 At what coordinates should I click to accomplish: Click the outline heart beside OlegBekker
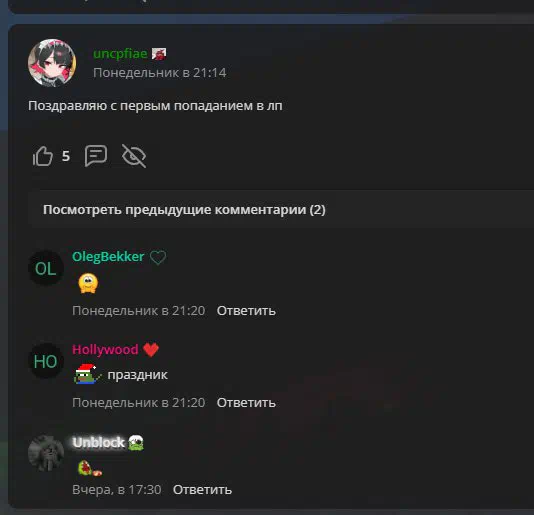point(158,257)
